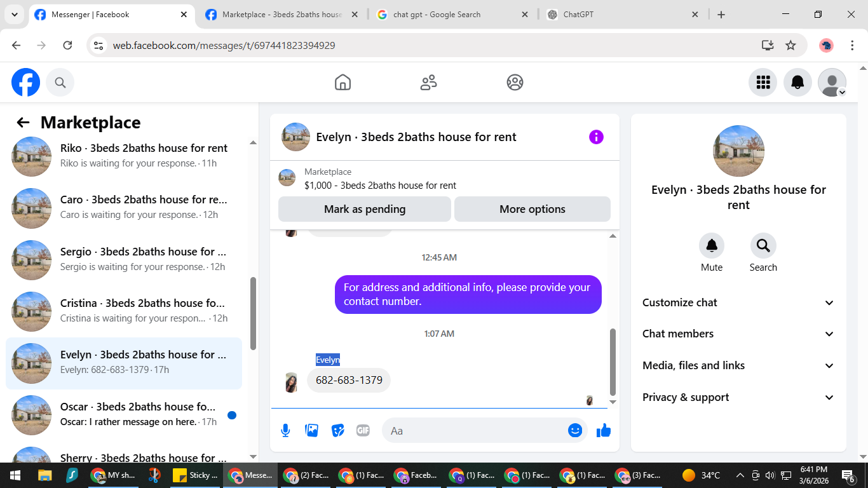This screenshot has height=488, width=868.
Task: Open the account profile avatar menu
Action: pos(832,83)
